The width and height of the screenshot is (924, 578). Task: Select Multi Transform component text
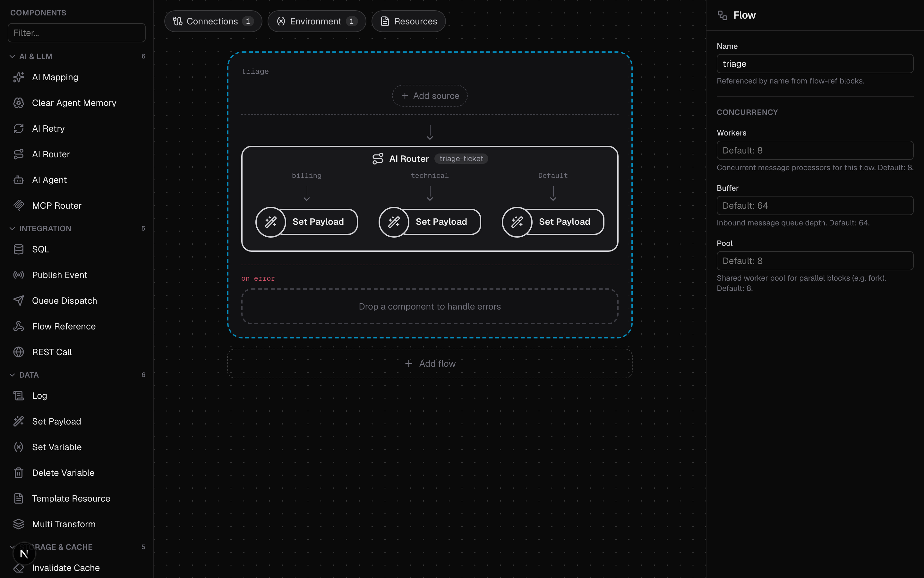pyautogui.click(x=64, y=524)
